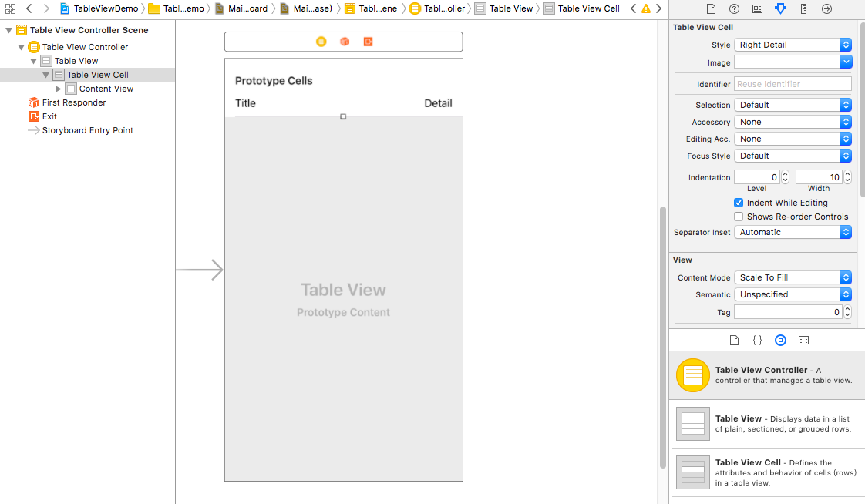
Task: Open the Style dropdown set to Right Detail
Action: 793,45
